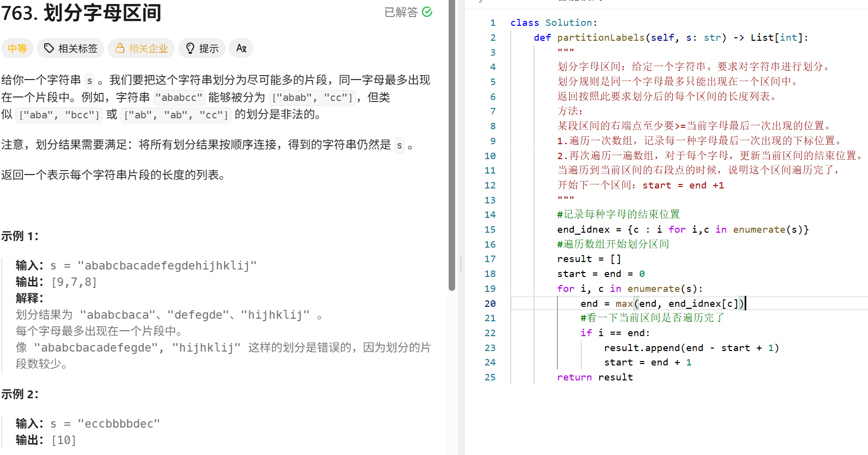Screen dimensions: 868x455
Task: Click docstring line 开始下一个区间: start = end +1
Action: [640, 185]
